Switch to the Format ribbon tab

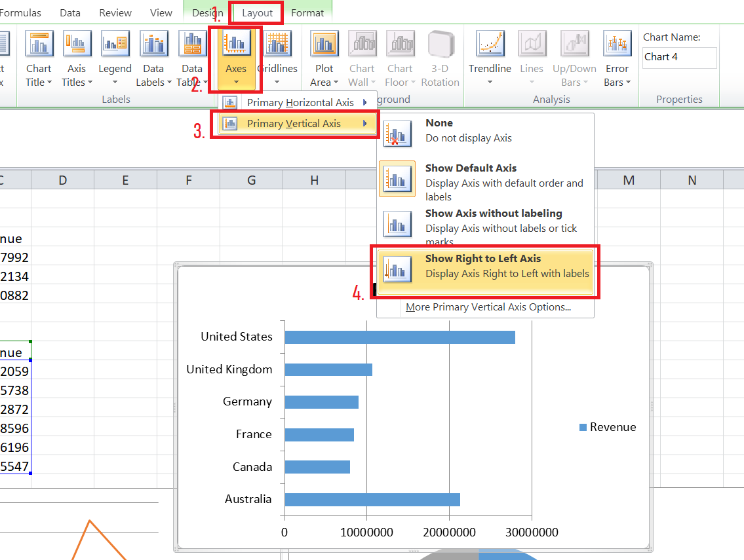[x=307, y=13]
